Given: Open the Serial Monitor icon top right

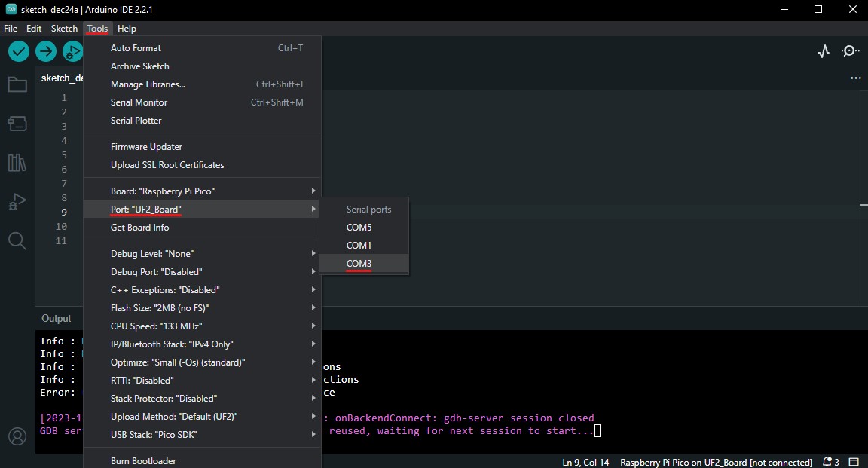Looking at the screenshot, I should click(850, 51).
